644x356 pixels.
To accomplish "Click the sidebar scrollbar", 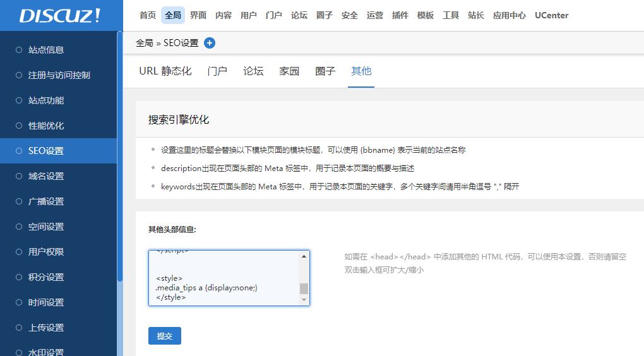I will tap(120, 156).
